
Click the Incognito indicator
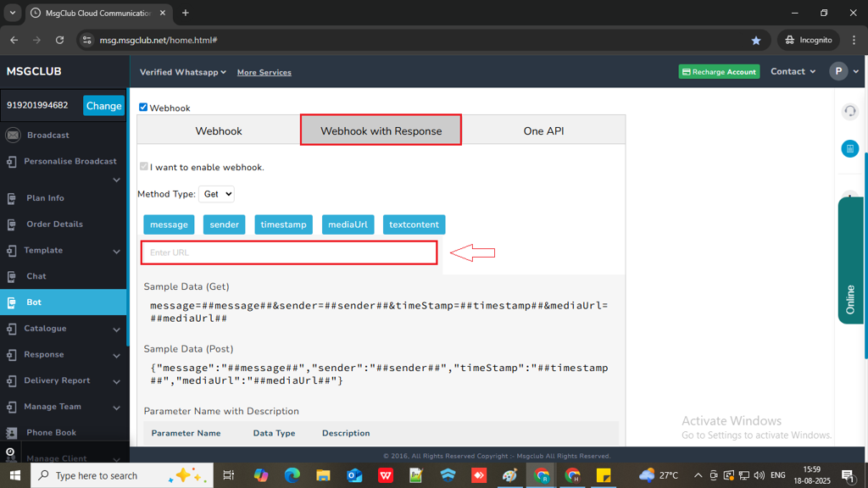pos(809,40)
